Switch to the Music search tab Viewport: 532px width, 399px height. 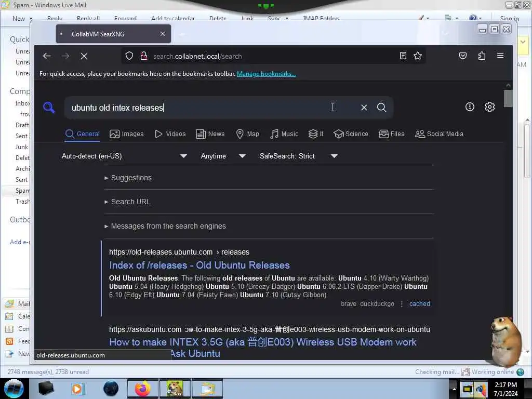coord(284,134)
